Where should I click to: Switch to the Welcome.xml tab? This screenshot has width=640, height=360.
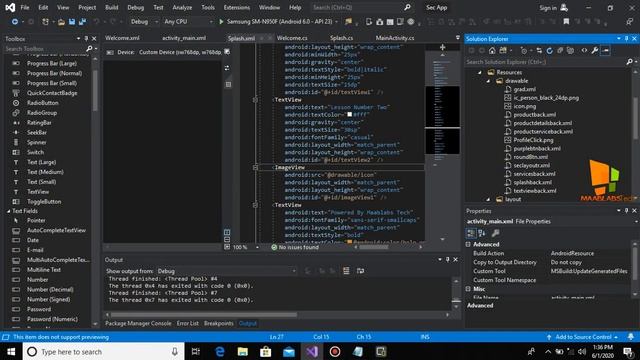(x=122, y=38)
